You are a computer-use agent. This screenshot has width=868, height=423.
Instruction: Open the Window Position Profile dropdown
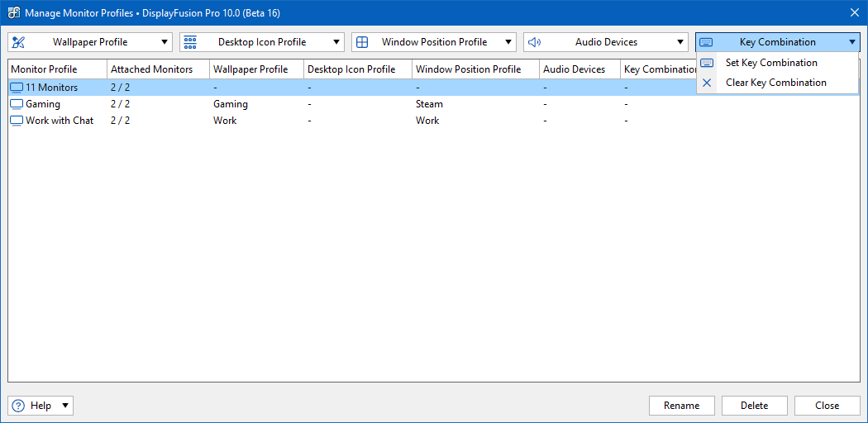(x=434, y=42)
